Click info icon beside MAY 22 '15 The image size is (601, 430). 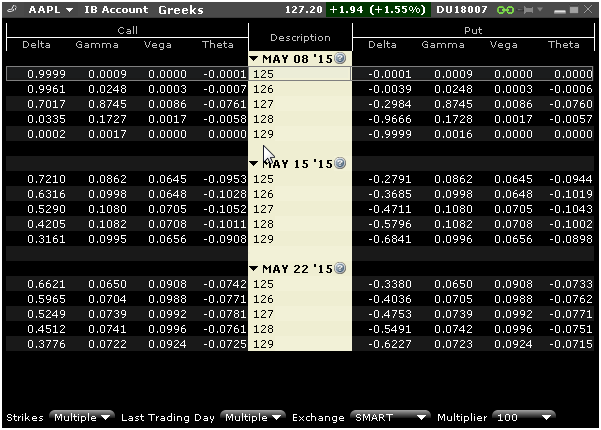340,269
